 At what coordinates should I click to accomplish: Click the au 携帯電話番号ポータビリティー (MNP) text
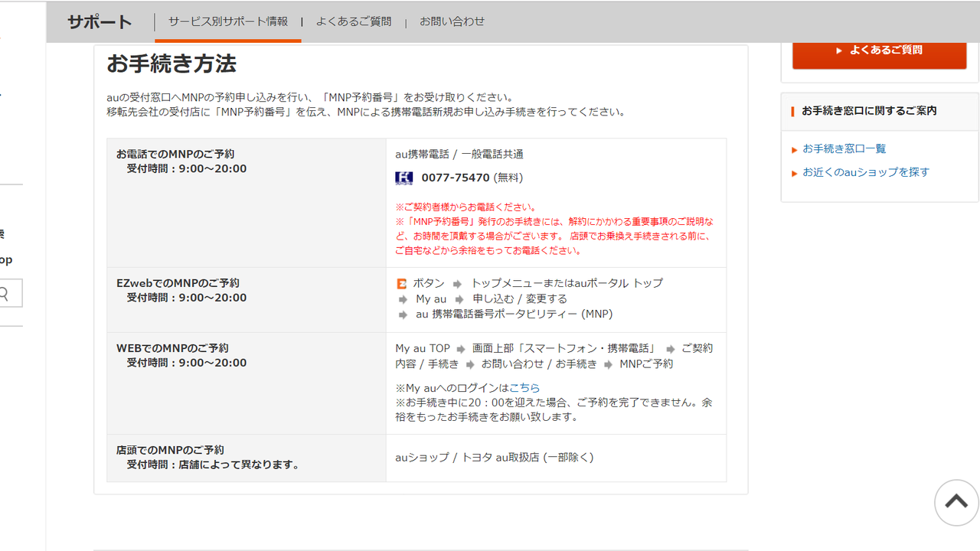(x=514, y=314)
